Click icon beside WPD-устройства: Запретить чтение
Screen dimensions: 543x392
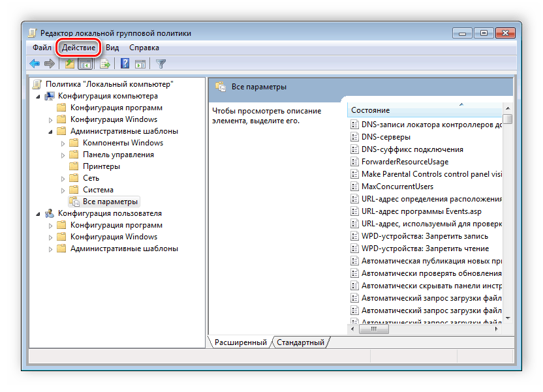(x=354, y=249)
